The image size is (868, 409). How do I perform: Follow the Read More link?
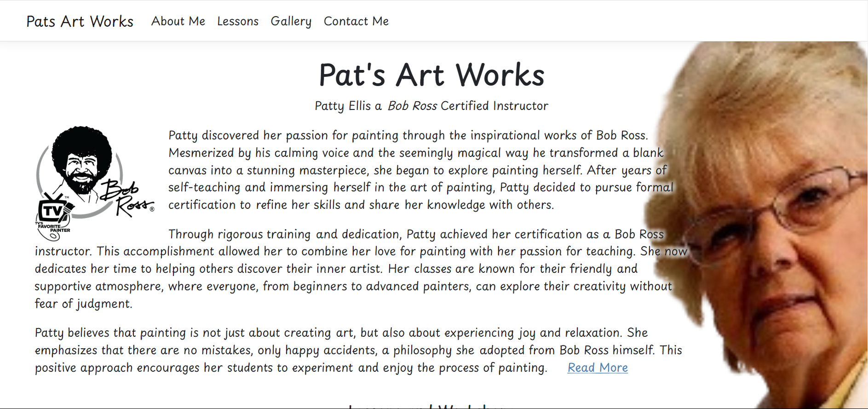(x=598, y=368)
